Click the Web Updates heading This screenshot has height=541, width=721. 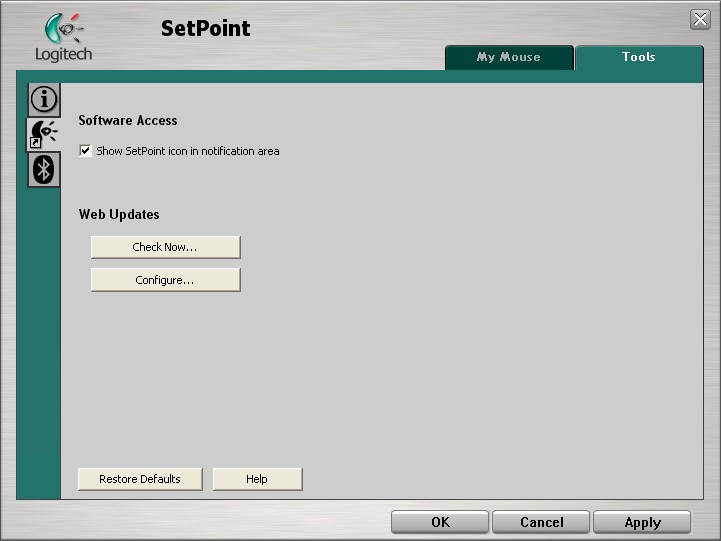[119, 215]
